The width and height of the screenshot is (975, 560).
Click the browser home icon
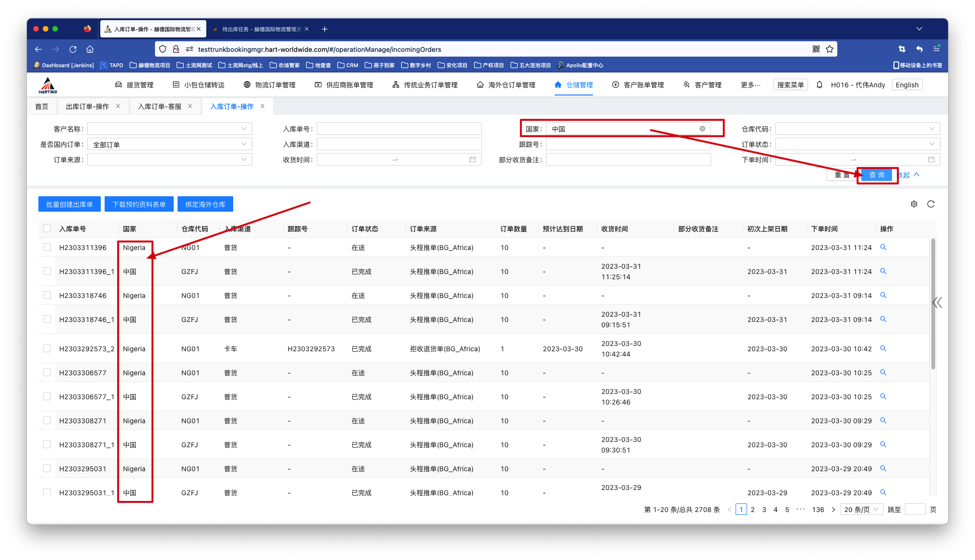click(x=90, y=49)
